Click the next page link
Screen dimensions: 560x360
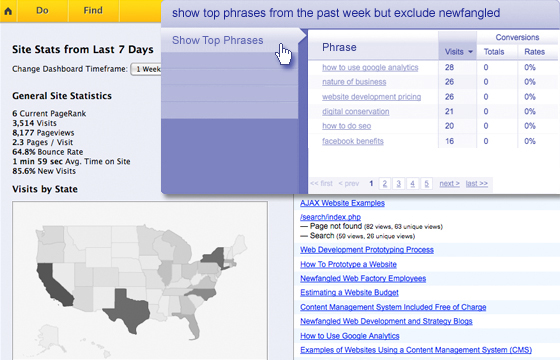click(449, 184)
